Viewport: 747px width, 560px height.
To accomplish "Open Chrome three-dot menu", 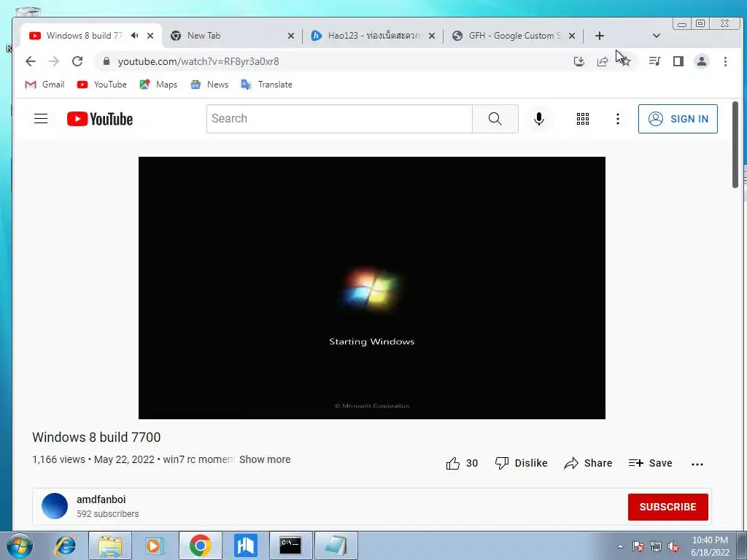I will 725,61.
